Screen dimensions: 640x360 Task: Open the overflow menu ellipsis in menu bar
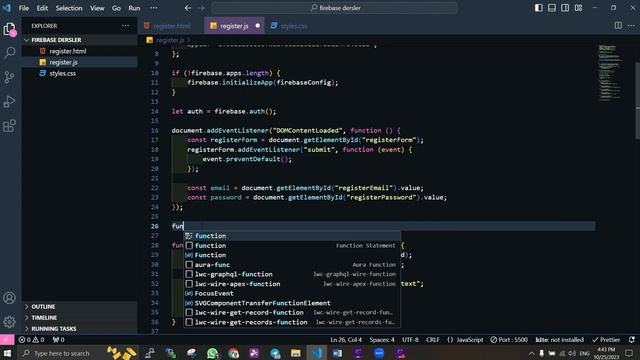(x=153, y=8)
